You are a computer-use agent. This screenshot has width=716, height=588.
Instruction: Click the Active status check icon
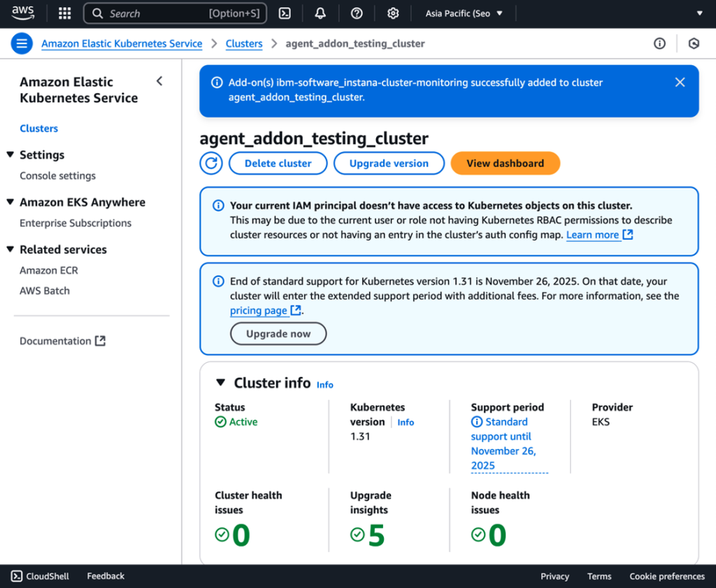click(x=220, y=422)
